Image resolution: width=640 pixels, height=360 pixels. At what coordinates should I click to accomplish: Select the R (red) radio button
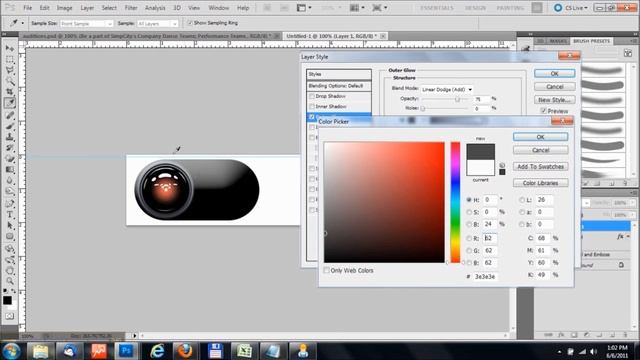click(x=469, y=238)
